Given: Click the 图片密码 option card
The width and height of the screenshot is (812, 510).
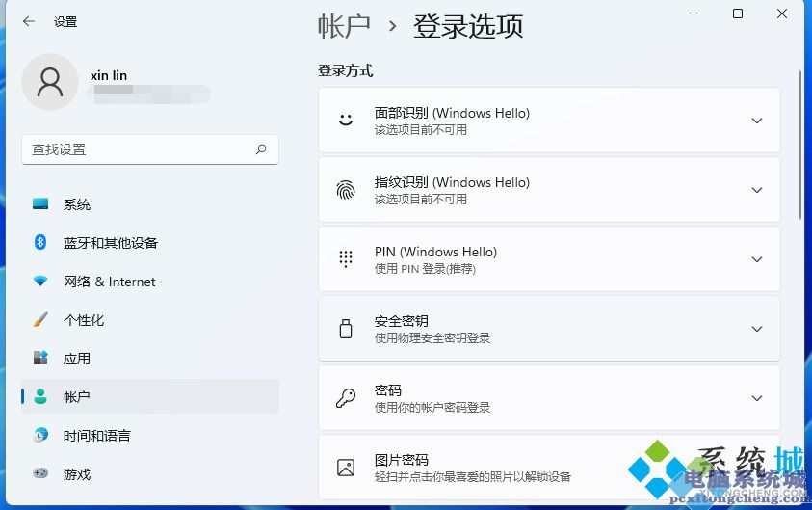Looking at the screenshot, I should (x=549, y=468).
